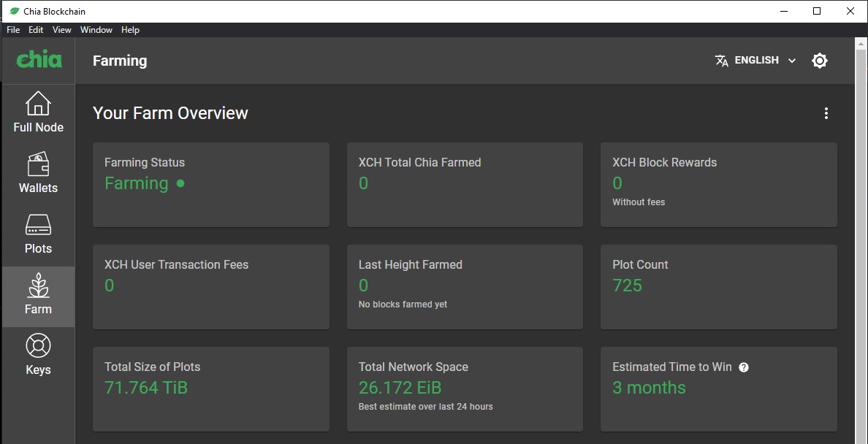This screenshot has width=868, height=444.
Task: Toggle the light/dark theme icon
Action: coord(819,61)
